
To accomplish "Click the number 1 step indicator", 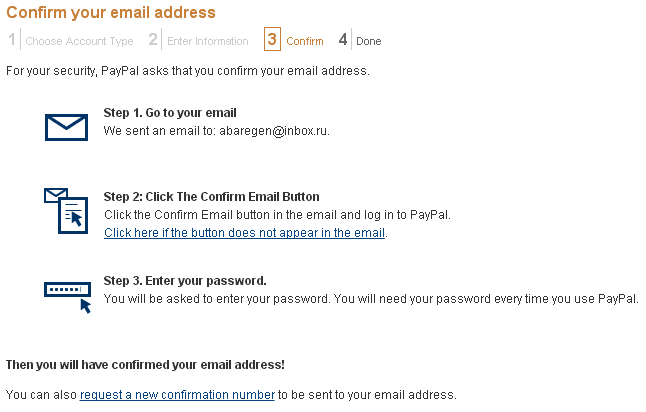I will click(x=13, y=40).
